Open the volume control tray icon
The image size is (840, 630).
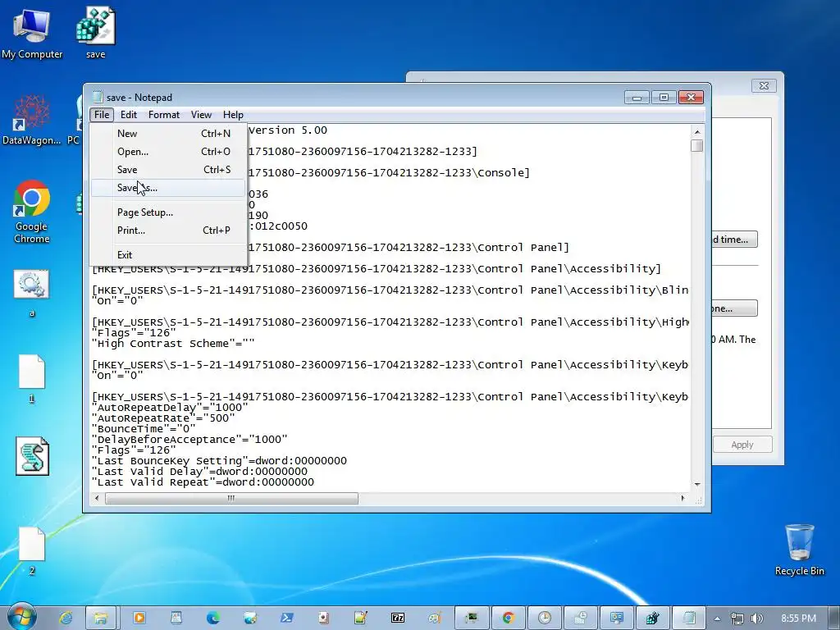coord(756,619)
